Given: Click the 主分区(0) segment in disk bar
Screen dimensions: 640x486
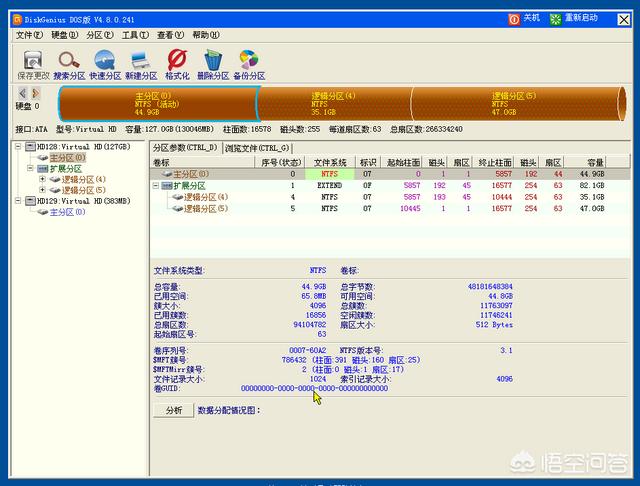Looking at the screenshot, I should click(158, 104).
